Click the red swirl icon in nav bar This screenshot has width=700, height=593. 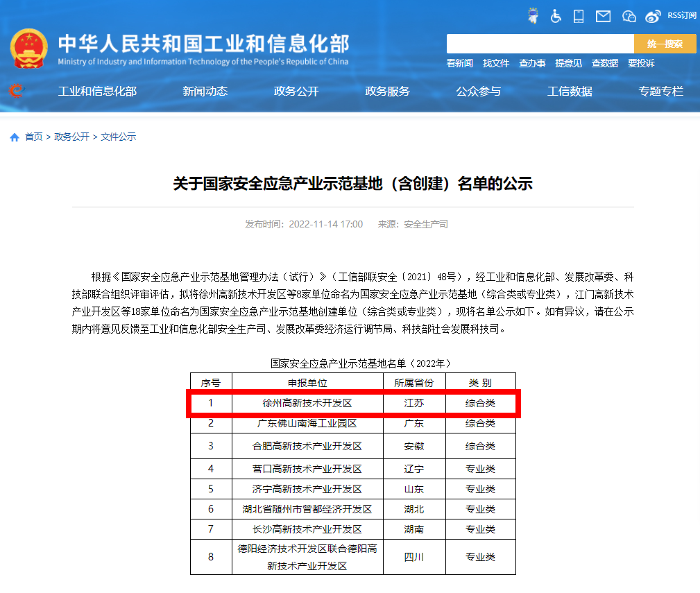(16, 91)
